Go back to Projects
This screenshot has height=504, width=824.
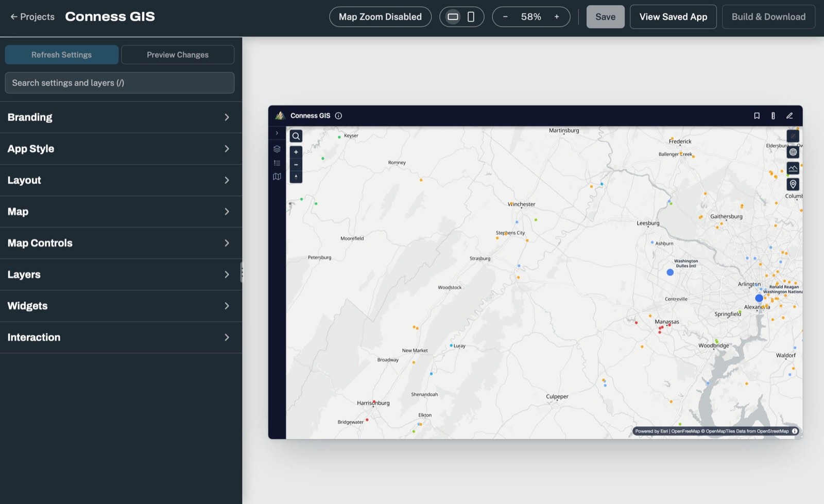[x=32, y=17]
